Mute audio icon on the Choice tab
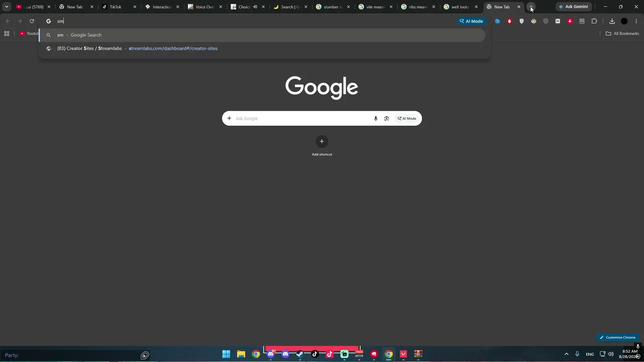The height and width of the screenshot is (362, 644). click(x=255, y=7)
